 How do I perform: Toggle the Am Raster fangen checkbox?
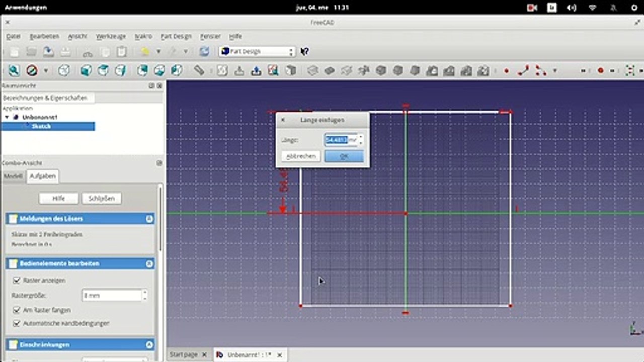[x=17, y=310]
